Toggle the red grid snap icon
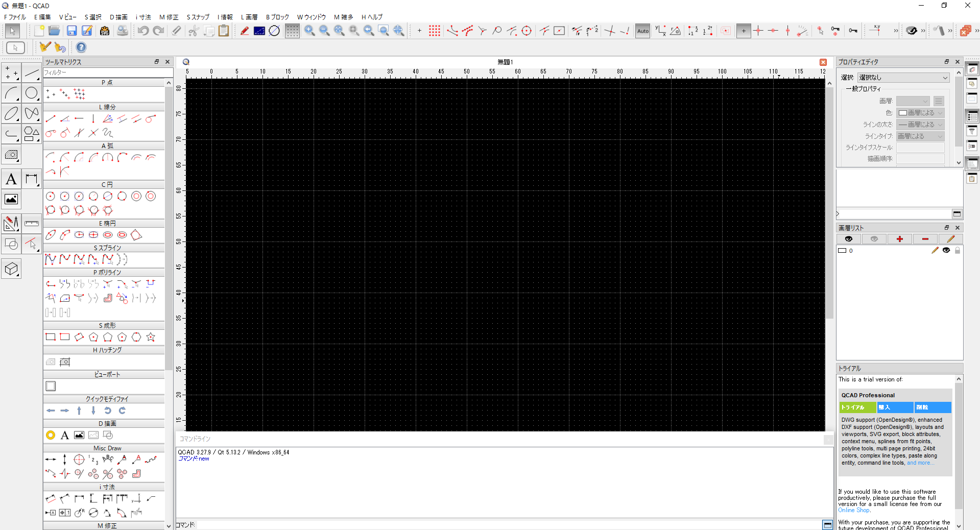Image resolution: width=980 pixels, height=530 pixels. tap(435, 31)
